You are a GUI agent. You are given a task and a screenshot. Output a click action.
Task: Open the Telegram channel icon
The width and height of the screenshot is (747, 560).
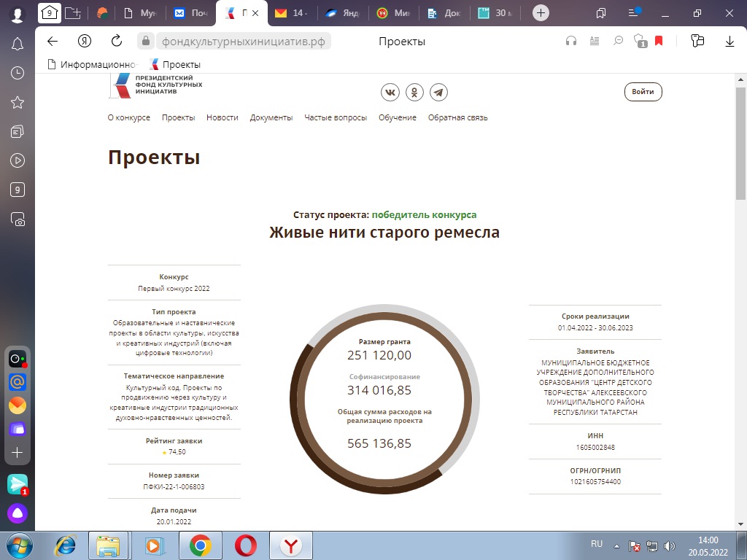(x=438, y=92)
